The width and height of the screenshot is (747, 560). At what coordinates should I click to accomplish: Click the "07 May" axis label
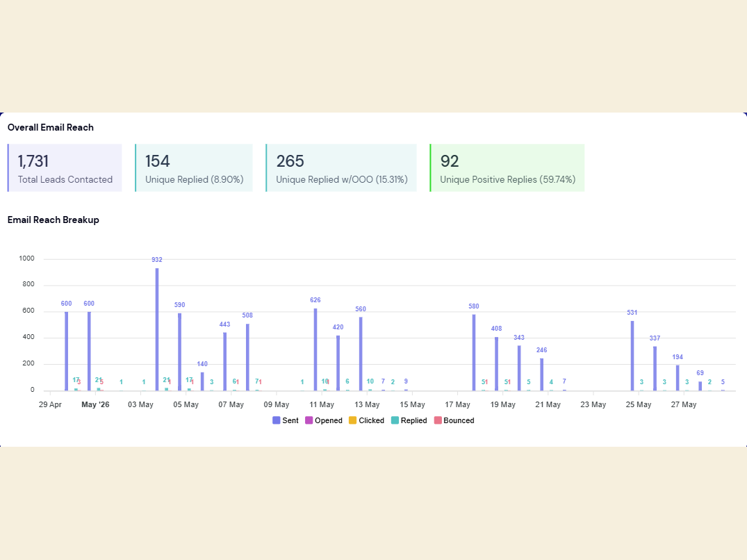[231, 405]
